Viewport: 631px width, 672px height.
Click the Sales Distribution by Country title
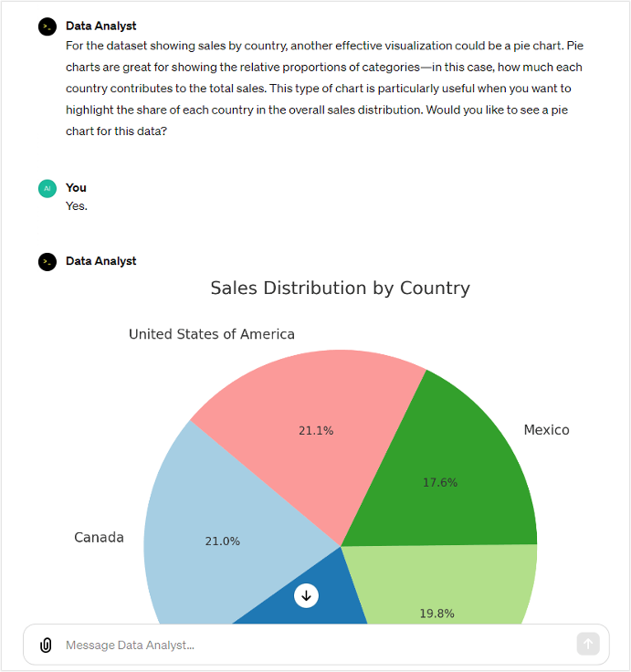[340, 289]
